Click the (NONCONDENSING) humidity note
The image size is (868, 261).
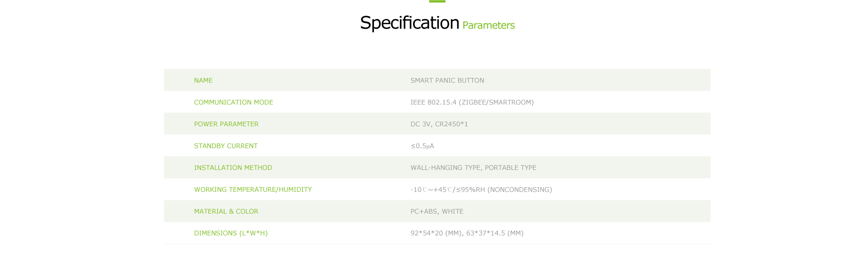pos(520,189)
